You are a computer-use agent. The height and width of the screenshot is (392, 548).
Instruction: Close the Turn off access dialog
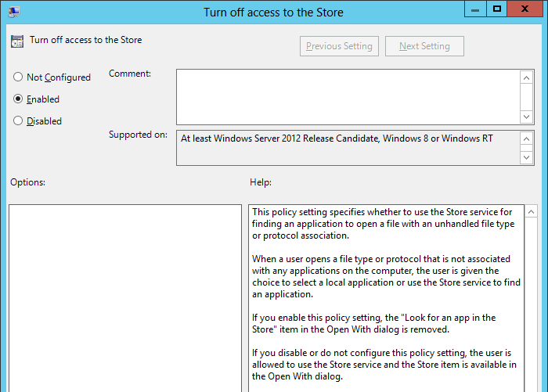coord(525,9)
